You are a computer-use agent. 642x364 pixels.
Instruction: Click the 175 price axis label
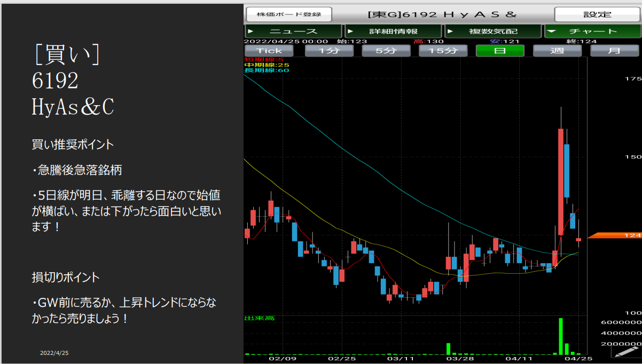click(632, 78)
